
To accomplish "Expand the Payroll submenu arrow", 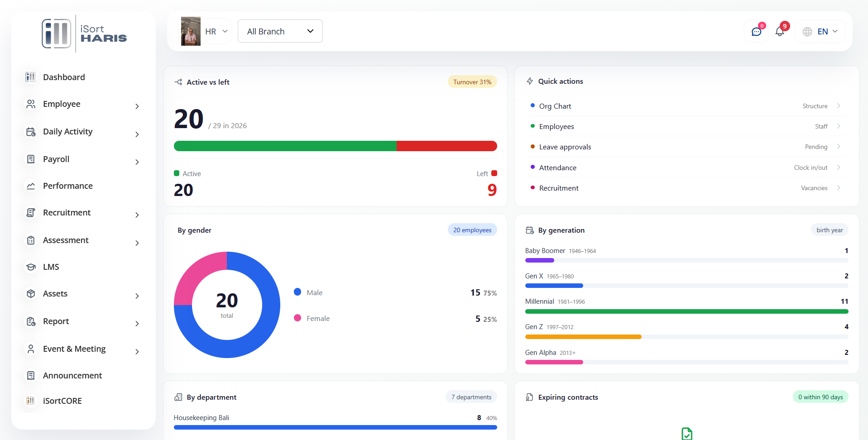I will tap(137, 162).
